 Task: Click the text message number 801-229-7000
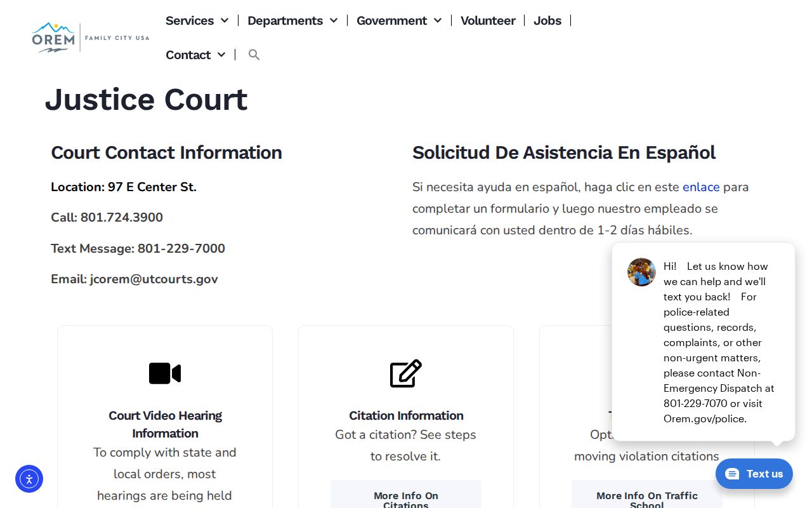181,249
